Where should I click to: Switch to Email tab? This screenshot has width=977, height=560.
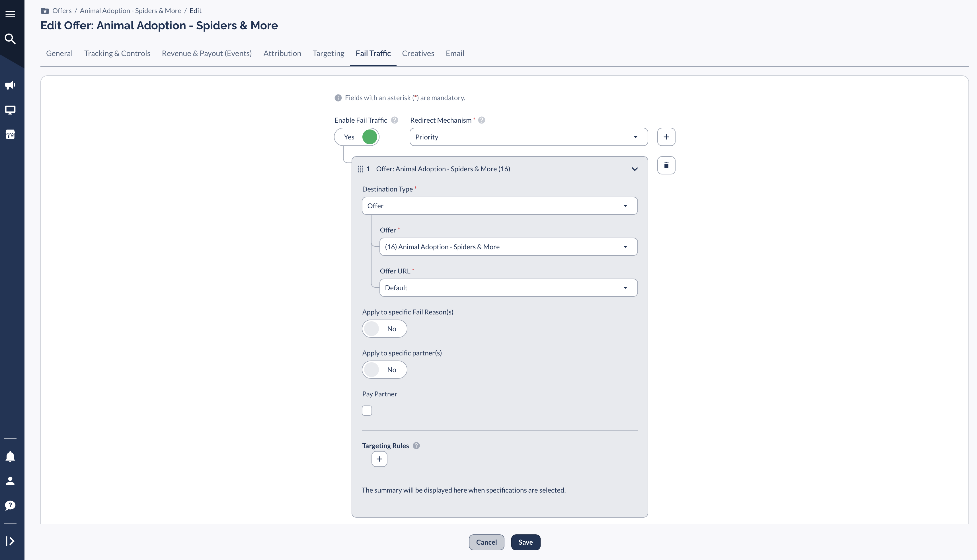point(455,53)
